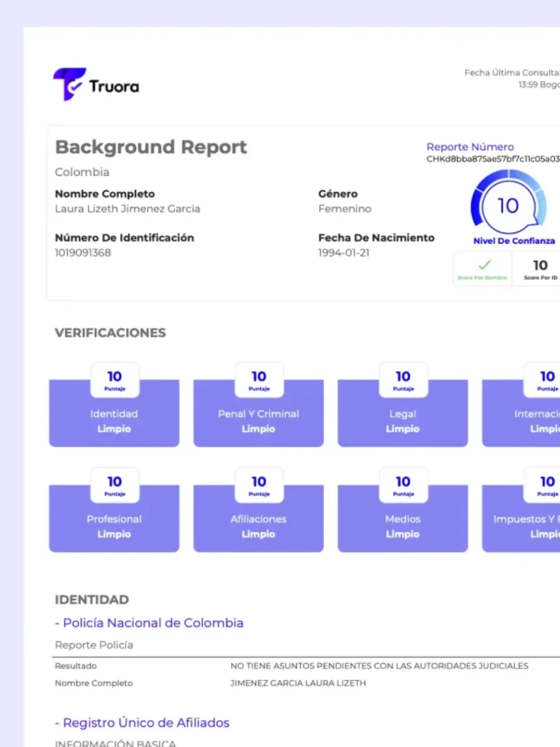The width and height of the screenshot is (560, 747).
Task: Select the Número De Identificación label
Action: (125, 238)
